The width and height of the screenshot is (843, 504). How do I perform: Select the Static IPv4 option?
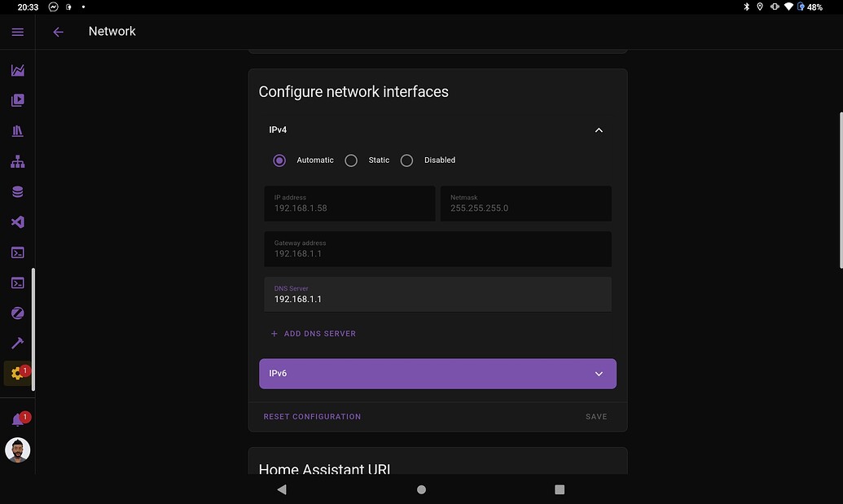(351, 160)
